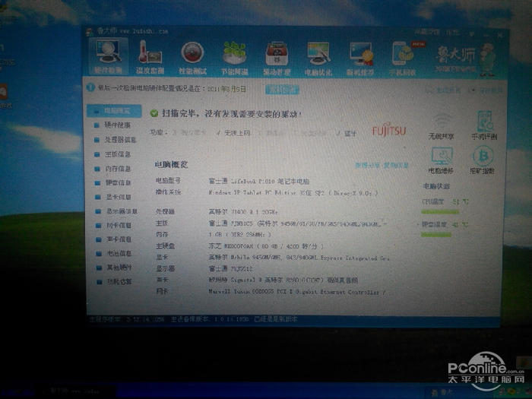Click 生成报告 generate report
Viewport: 532px width, 399px height.
click(x=443, y=90)
